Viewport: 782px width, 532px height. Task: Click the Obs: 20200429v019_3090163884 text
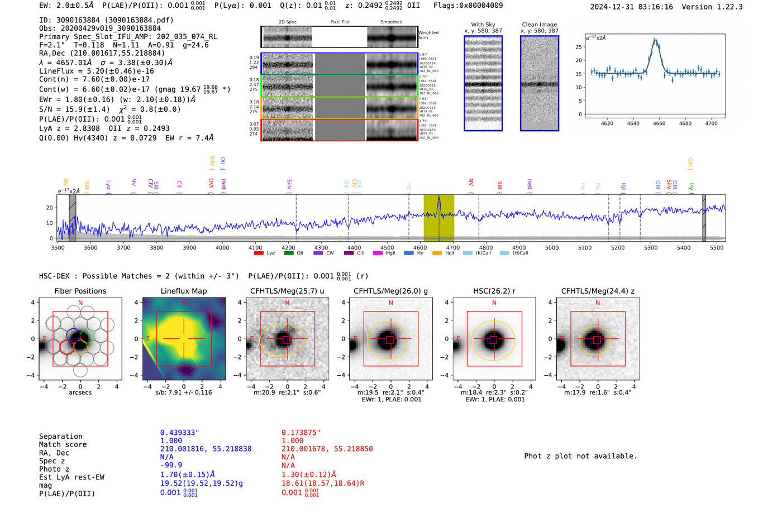[x=100, y=28]
